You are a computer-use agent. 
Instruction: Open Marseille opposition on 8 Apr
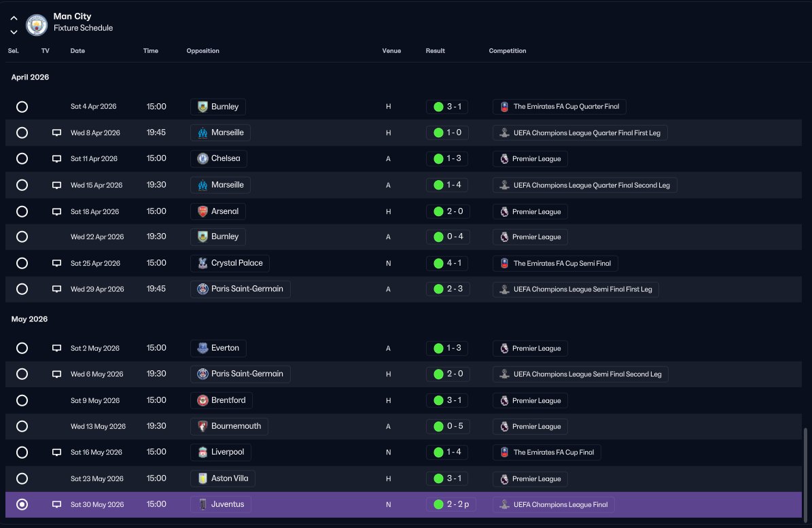click(x=221, y=133)
